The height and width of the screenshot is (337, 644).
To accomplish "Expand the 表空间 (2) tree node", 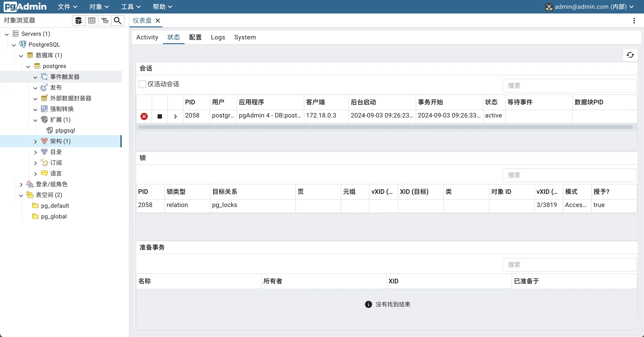I will [x=22, y=195].
